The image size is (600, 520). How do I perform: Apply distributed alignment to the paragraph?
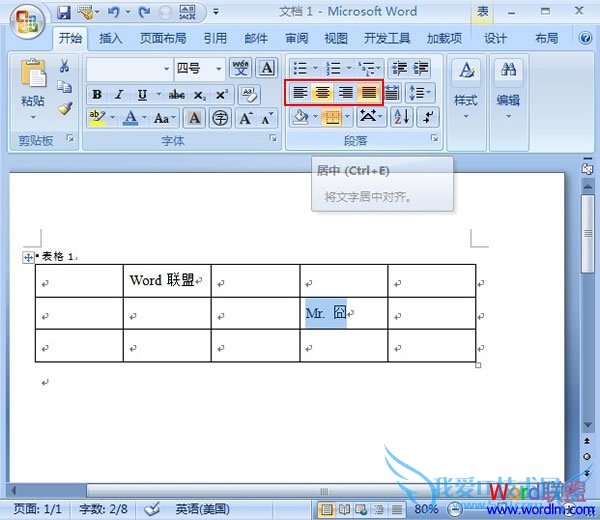[392, 93]
